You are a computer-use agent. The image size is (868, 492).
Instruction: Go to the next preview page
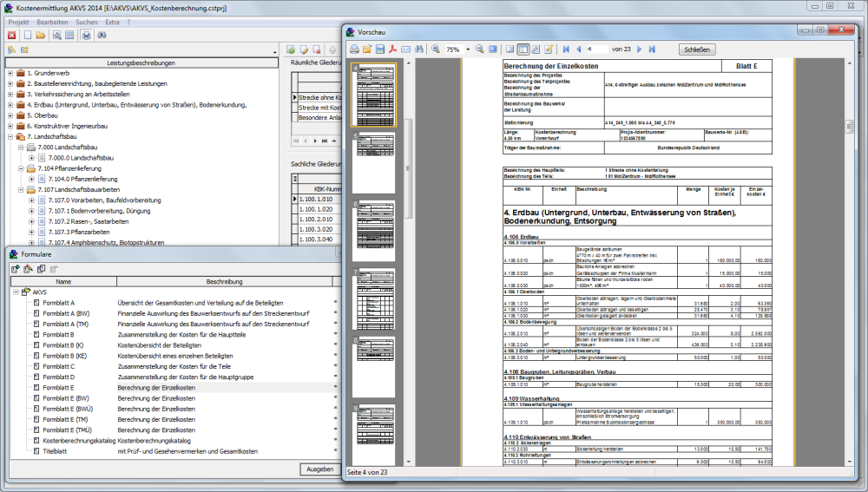coord(640,49)
